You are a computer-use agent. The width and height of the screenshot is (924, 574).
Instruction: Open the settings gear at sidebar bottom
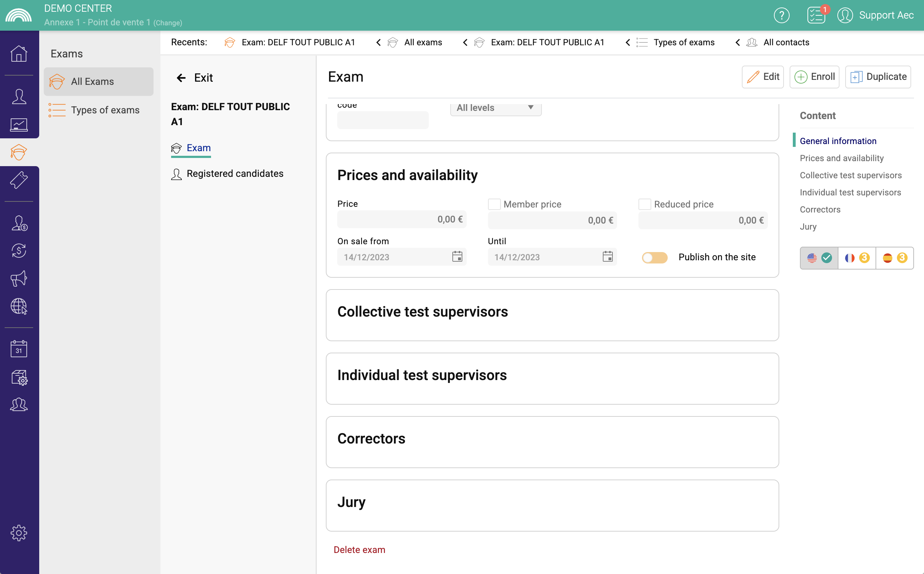pos(19,533)
